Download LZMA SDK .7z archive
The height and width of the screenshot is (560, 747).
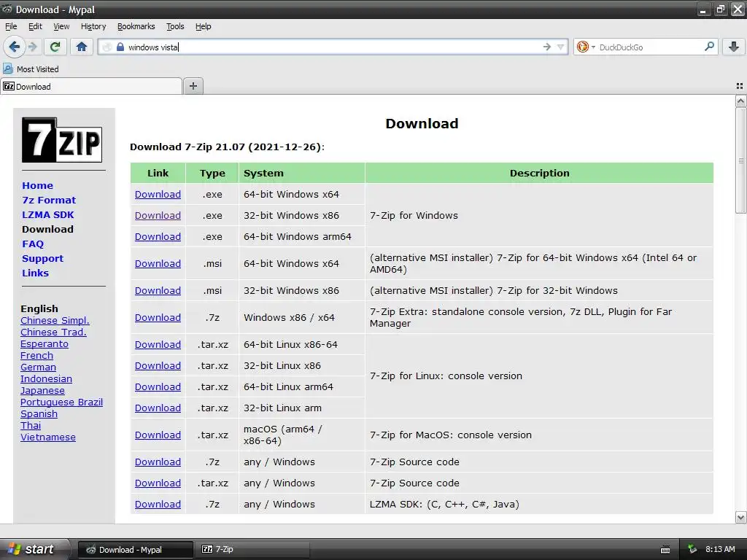158,505
